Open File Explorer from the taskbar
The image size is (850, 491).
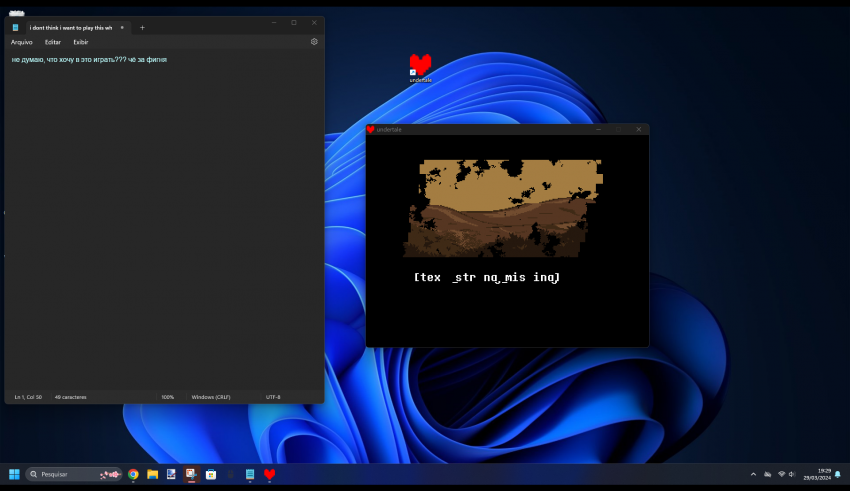click(152, 474)
